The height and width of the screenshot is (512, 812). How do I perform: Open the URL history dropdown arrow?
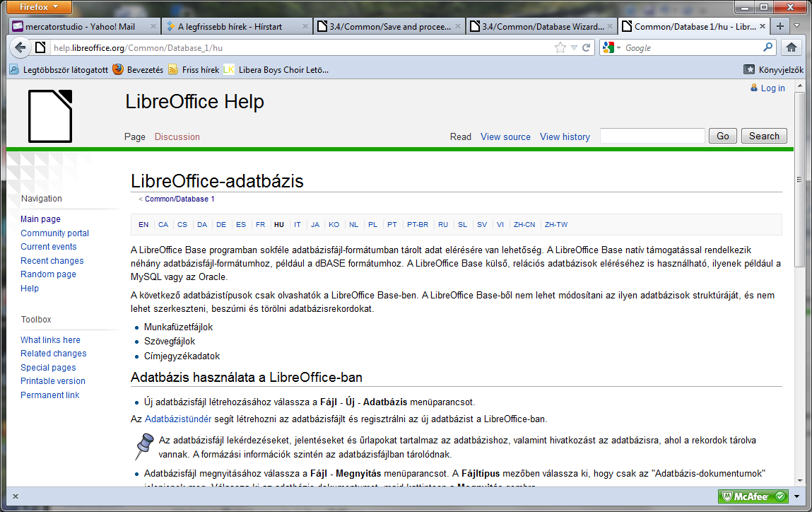574,47
